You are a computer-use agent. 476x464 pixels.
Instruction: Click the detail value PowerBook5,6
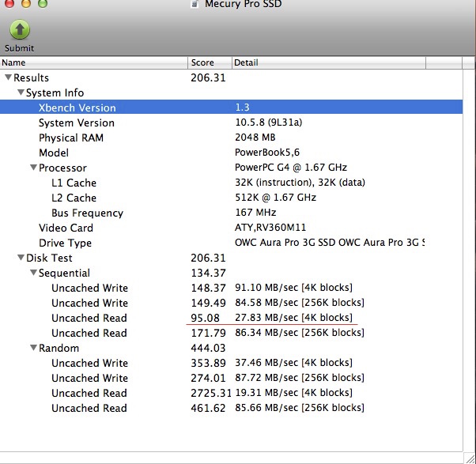pos(267,152)
